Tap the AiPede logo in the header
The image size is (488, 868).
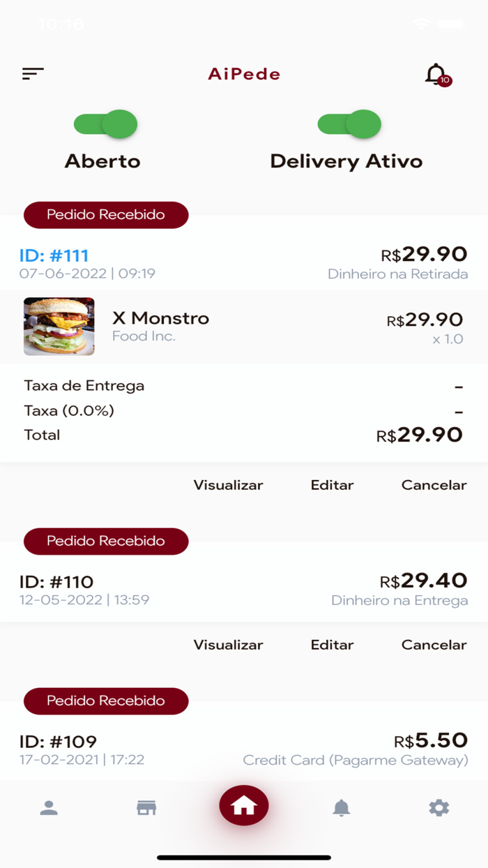point(244,74)
